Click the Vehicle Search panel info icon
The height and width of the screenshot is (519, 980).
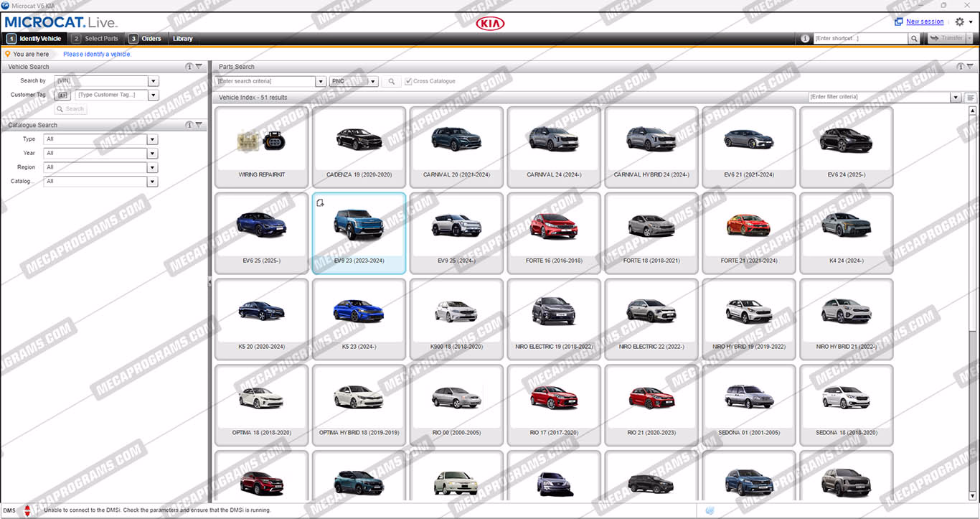click(189, 67)
